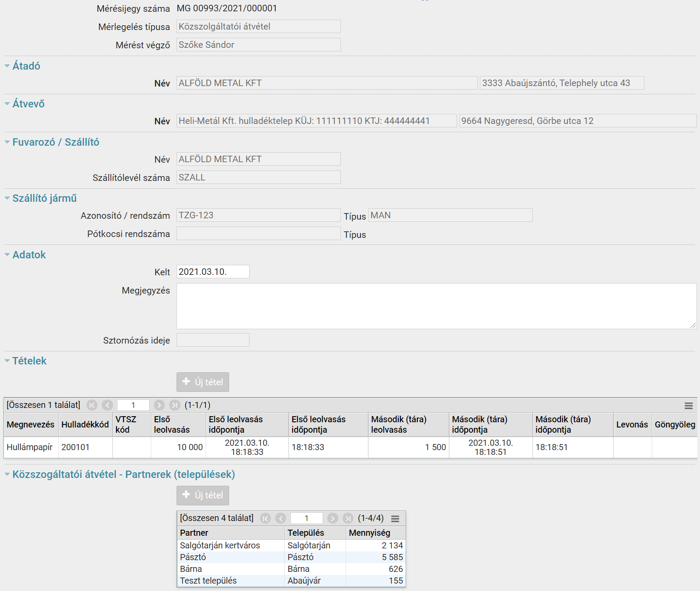
Task: Click the vehicle Típus field MAN
Action: point(450,215)
